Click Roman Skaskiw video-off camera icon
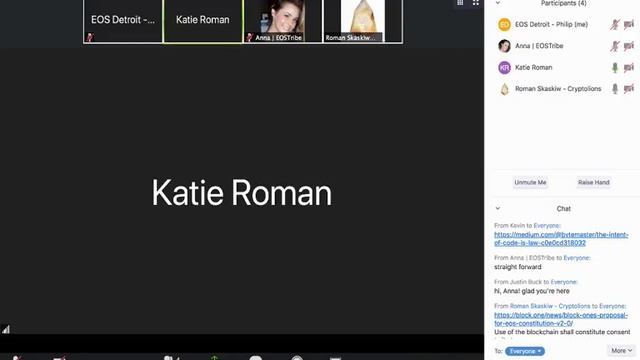 coord(629,89)
